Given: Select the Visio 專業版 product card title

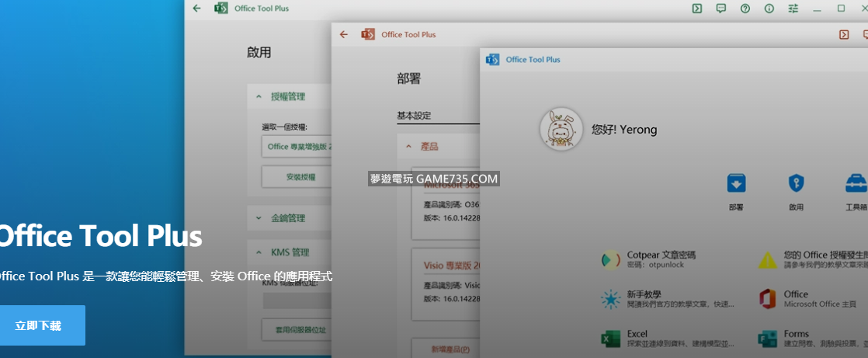Looking at the screenshot, I should [x=452, y=266].
